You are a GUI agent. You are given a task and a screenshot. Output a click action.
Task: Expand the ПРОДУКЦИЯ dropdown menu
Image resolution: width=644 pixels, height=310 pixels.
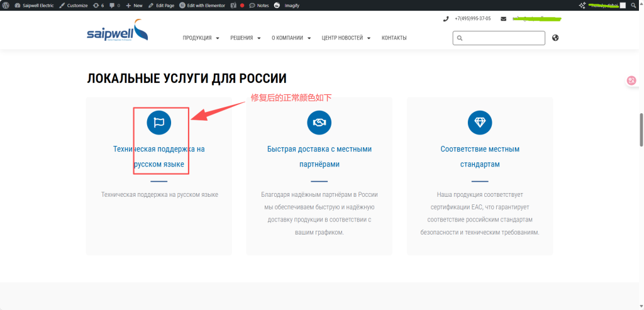coord(201,38)
